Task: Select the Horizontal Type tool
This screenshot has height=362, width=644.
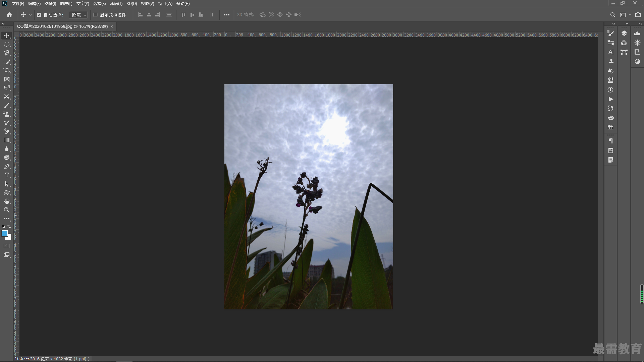Action: pyautogui.click(x=7, y=175)
